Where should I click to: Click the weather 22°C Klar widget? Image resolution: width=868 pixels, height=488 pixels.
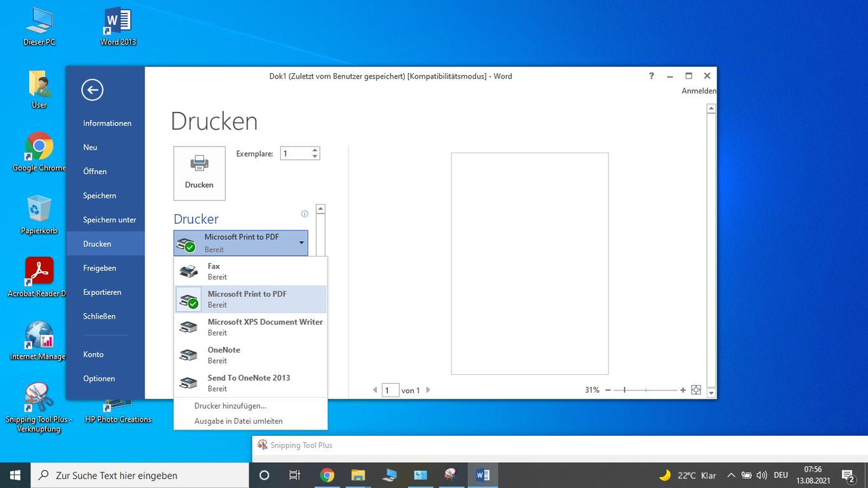pyautogui.click(x=688, y=475)
